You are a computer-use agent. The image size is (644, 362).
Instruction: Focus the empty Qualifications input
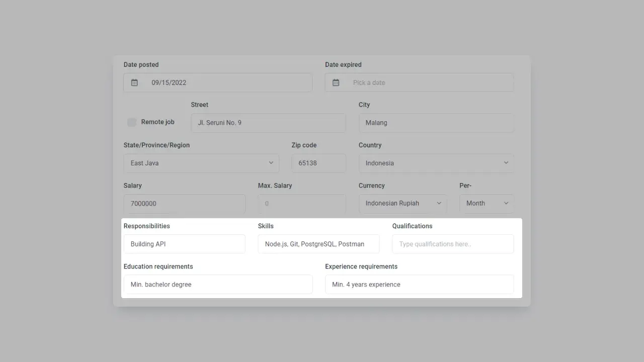[x=453, y=244]
